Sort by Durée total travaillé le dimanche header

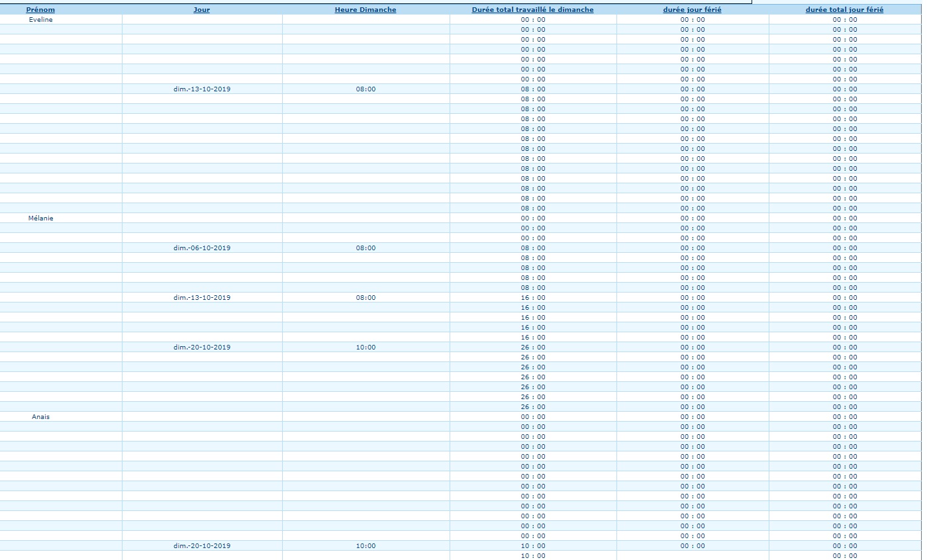point(533,10)
